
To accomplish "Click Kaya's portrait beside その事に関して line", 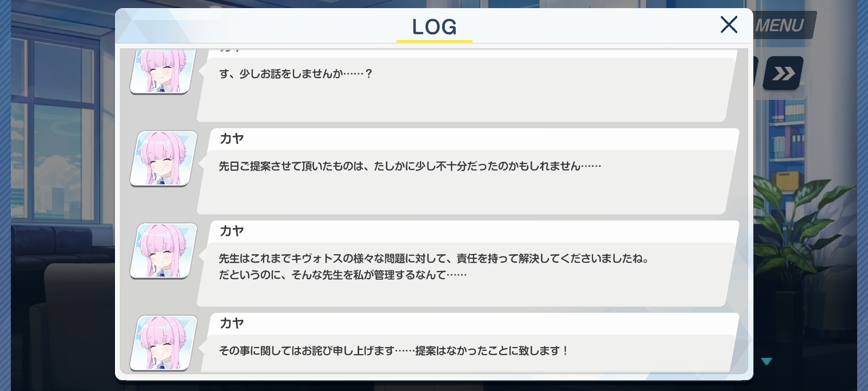I will [163, 343].
